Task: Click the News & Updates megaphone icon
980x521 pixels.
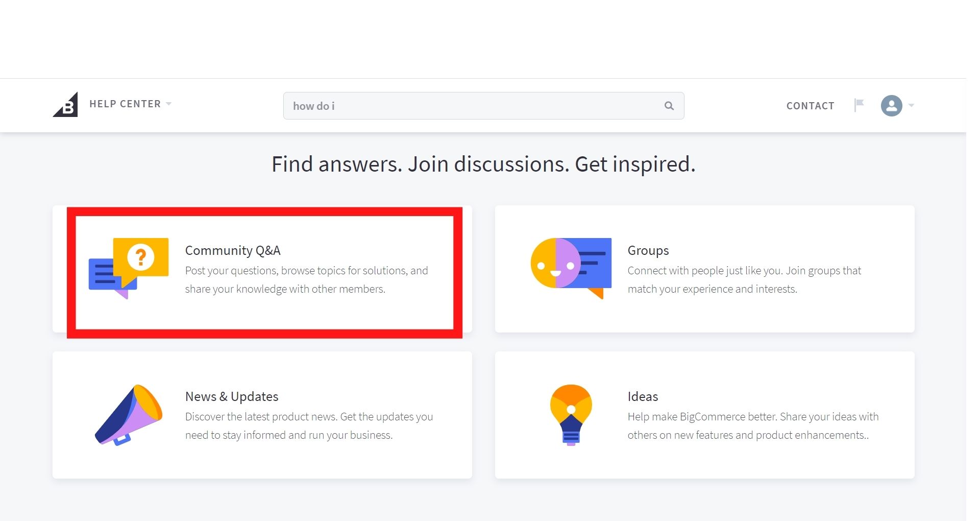Action: [x=129, y=415]
